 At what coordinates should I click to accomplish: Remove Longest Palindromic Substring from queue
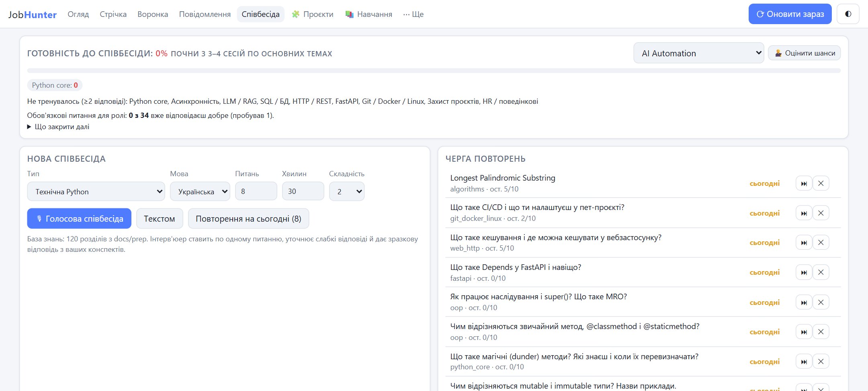click(821, 183)
